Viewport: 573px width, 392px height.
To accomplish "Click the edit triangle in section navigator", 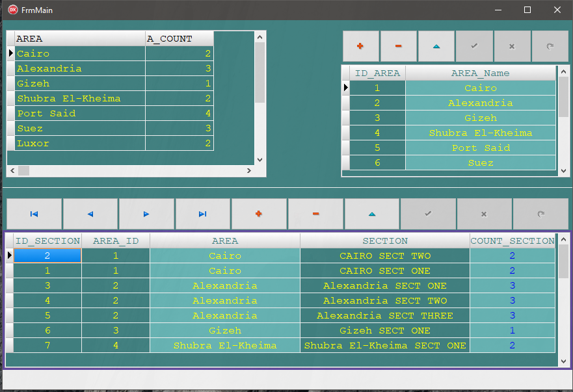I will (372, 214).
